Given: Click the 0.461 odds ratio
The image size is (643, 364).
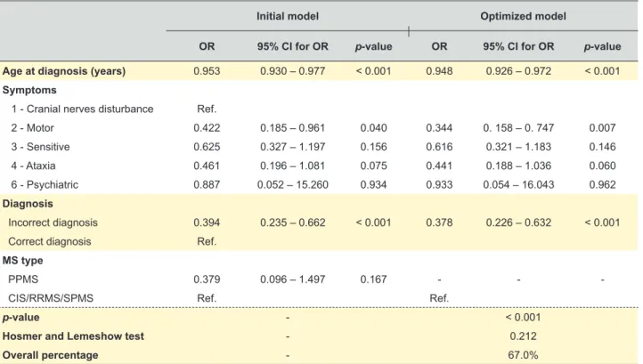Looking at the screenshot, I should (x=207, y=166).
